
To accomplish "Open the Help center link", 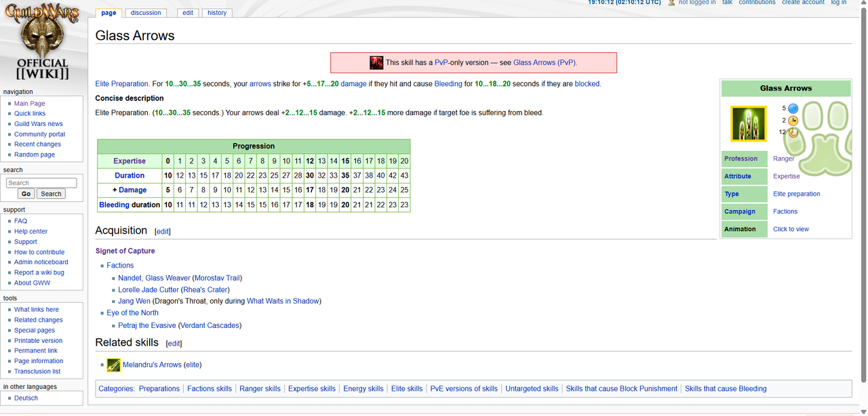I will pos(31,231).
